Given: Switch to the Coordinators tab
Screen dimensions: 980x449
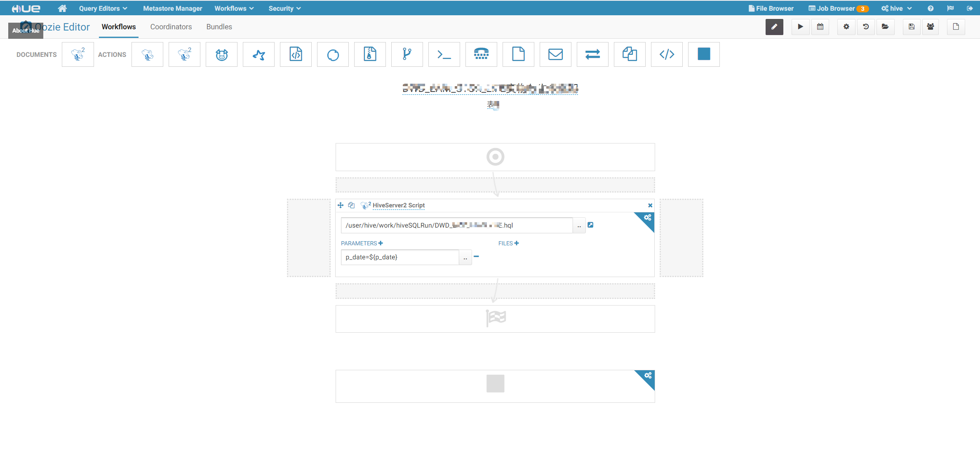Looking at the screenshot, I should coord(171,27).
